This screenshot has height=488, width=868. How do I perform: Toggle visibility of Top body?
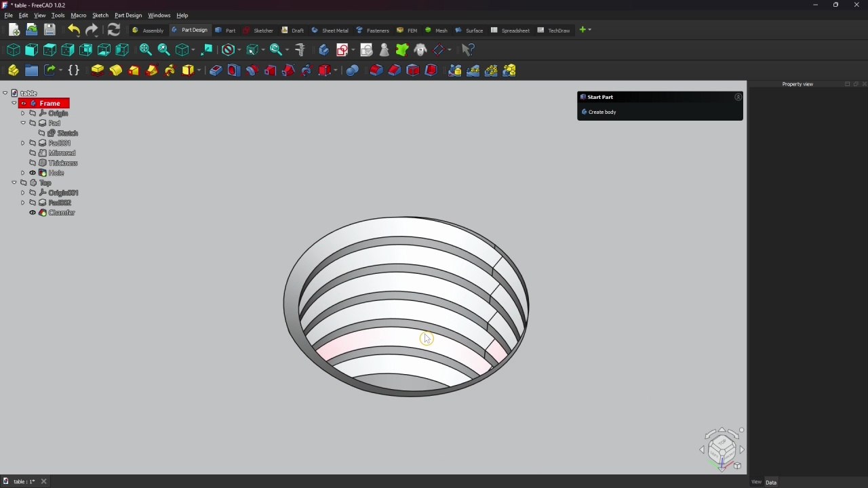(x=24, y=183)
